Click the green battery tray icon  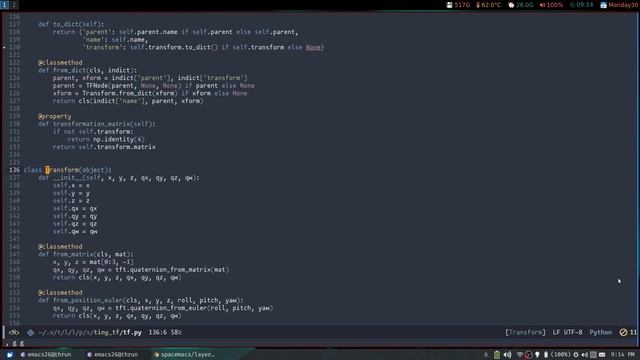tap(497, 355)
